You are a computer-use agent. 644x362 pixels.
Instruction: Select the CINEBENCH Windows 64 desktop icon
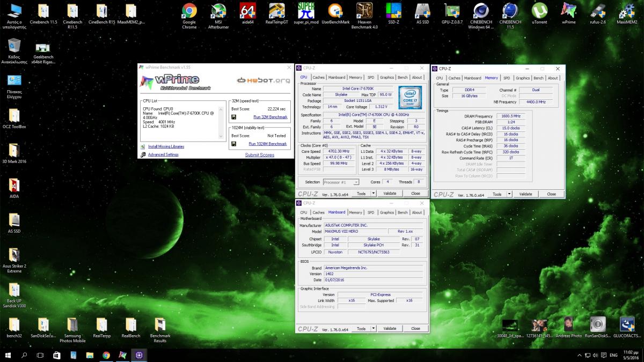tap(481, 15)
